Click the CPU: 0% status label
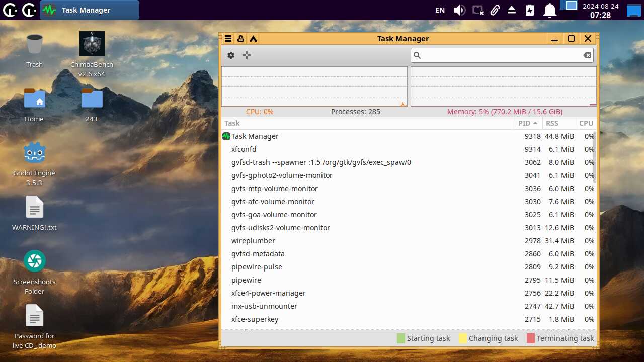The height and width of the screenshot is (362, 644). coord(260,112)
